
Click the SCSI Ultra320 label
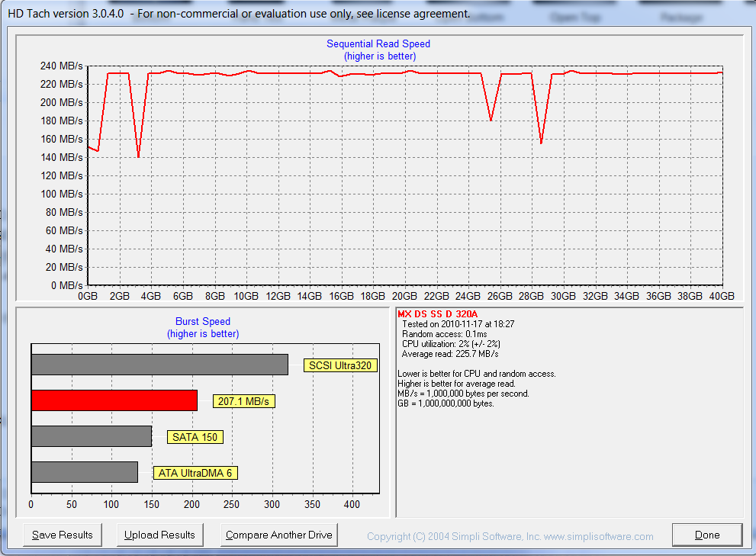340,365
